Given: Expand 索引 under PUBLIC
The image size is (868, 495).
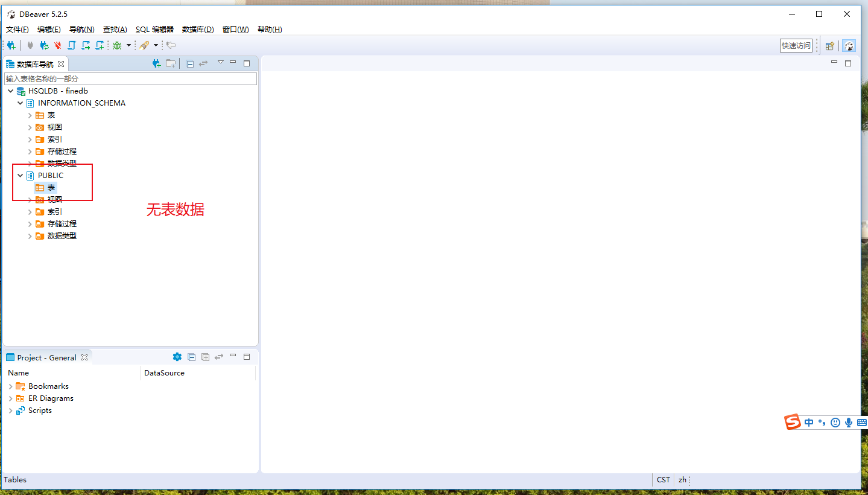Looking at the screenshot, I should (30, 212).
